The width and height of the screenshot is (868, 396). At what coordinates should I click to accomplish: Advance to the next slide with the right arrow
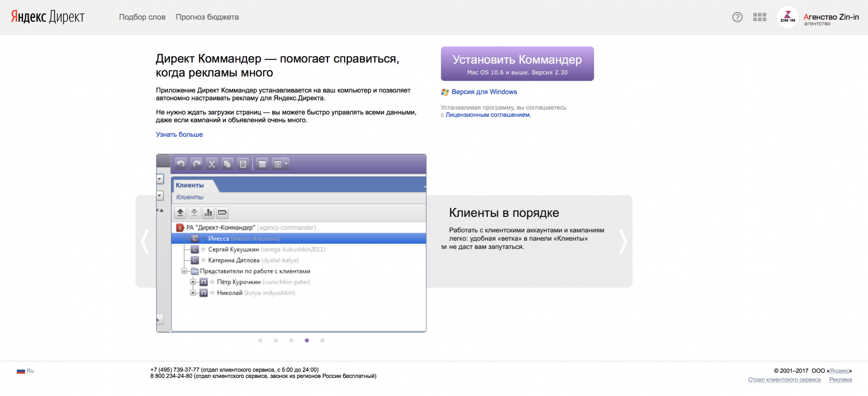click(x=623, y=241)
